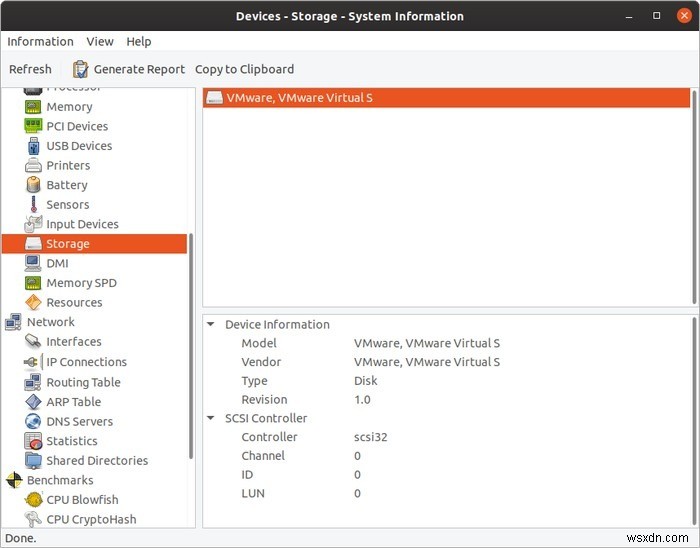Viewport: 700px width, 548px height.
Task: Open the View menu
Action: (x=100, y=42)
